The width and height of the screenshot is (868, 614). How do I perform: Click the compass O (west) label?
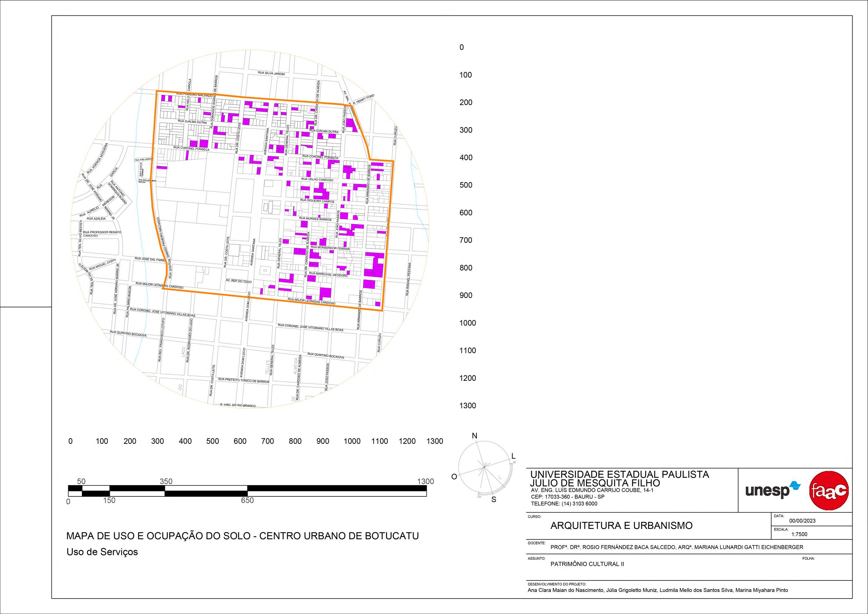[455, 477]
